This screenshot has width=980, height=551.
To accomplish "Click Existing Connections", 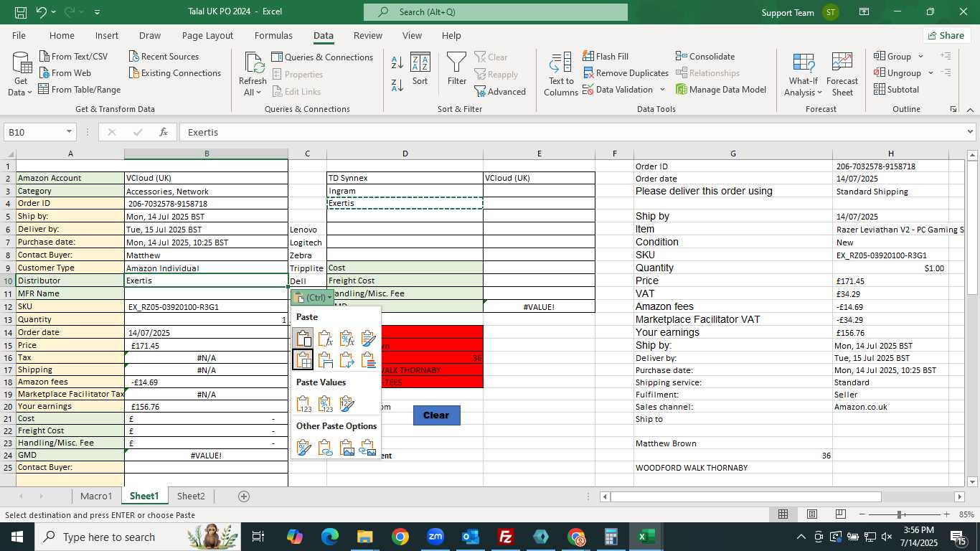I will coord(174,73).
